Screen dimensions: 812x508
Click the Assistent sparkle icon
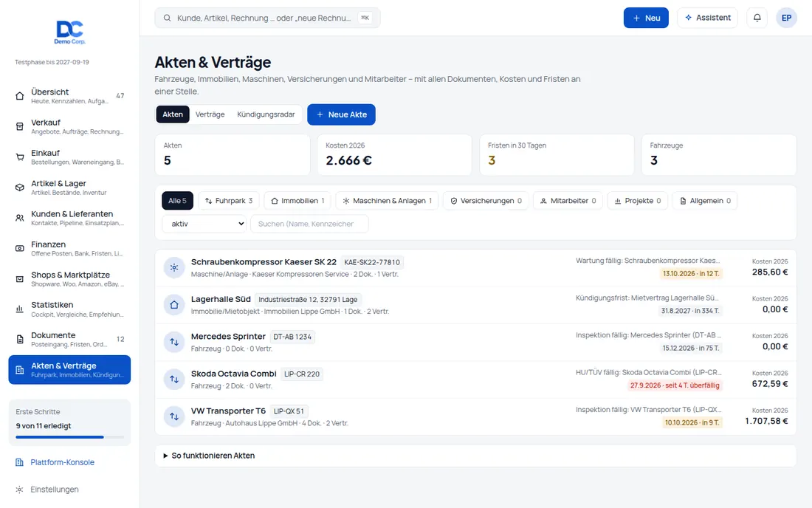point(688,18)
